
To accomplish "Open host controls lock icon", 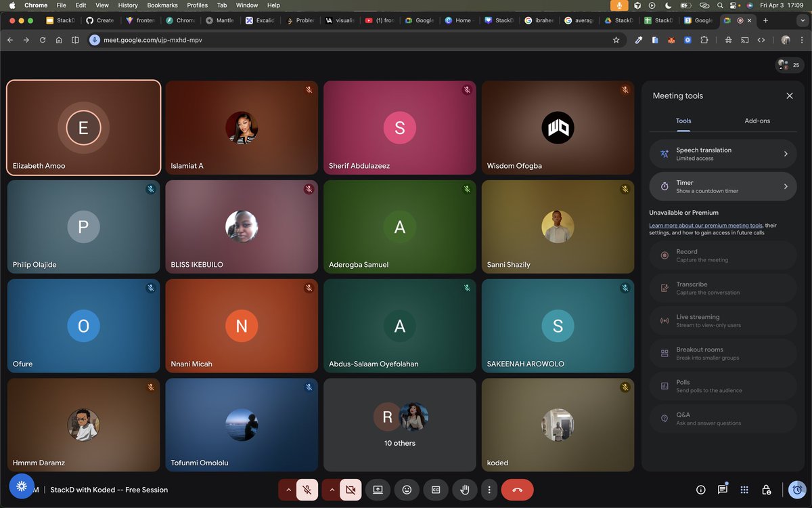I will point(766,490).
